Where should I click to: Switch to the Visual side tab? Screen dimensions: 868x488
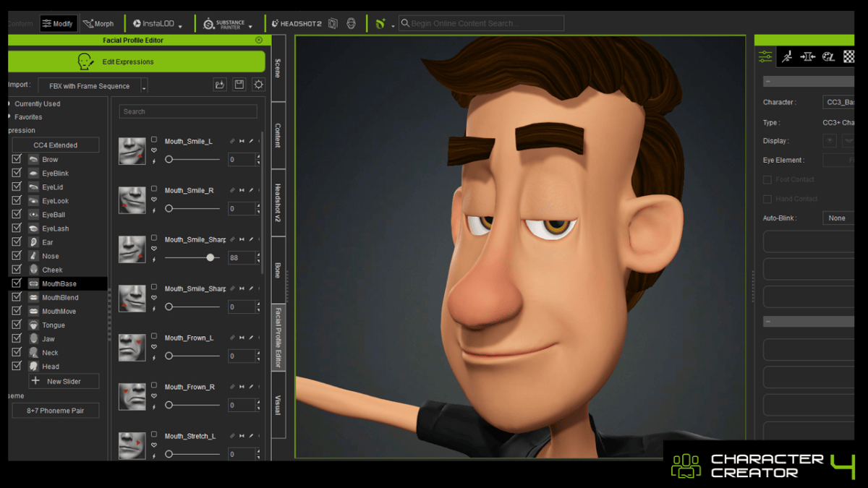pyautogui.click(x=278, y=405)
